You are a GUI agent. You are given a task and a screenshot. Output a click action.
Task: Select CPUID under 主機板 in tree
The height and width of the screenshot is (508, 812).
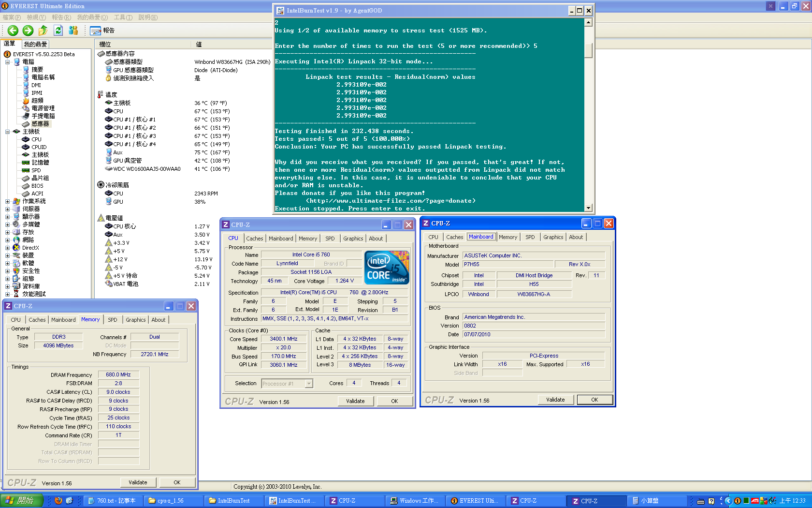(x=39, y=147)
